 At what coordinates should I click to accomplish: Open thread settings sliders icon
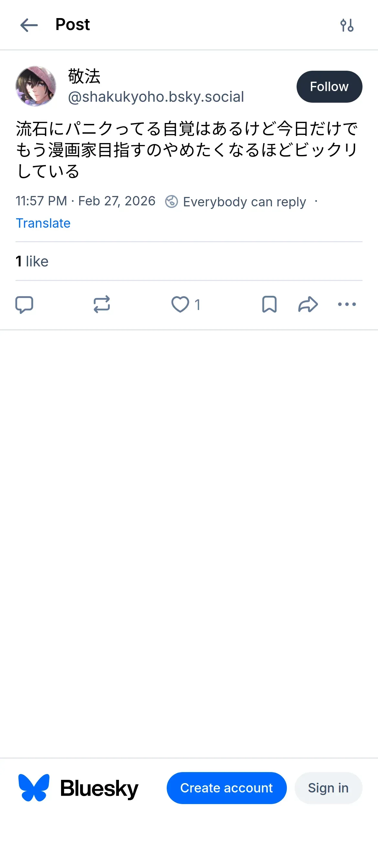347,25
